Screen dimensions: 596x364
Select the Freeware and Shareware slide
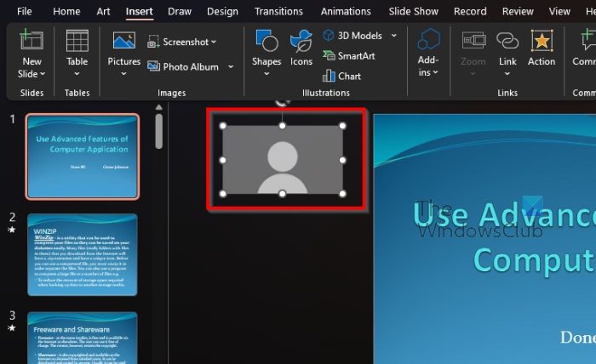pyautogui.click(x=82, y=338)
